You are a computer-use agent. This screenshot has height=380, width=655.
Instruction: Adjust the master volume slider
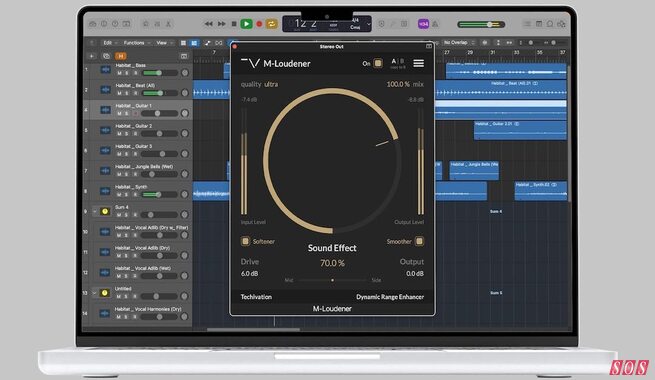(x=481, y=24)
